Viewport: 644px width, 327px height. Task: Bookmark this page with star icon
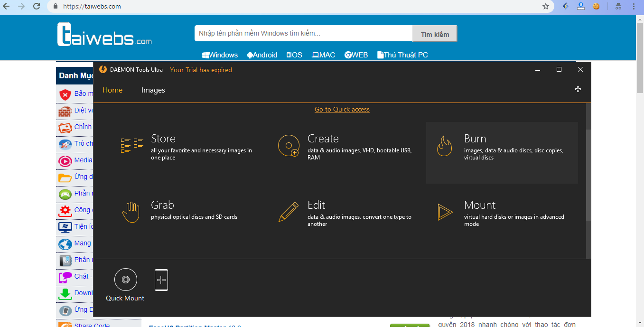546,7
